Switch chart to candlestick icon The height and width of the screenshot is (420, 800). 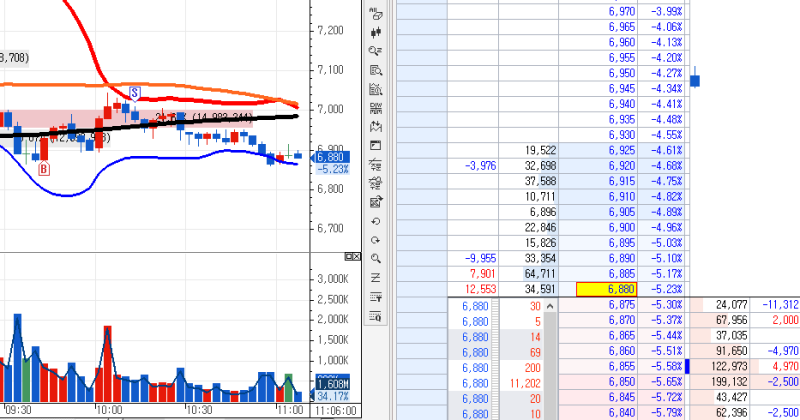[x=376, y=33]
